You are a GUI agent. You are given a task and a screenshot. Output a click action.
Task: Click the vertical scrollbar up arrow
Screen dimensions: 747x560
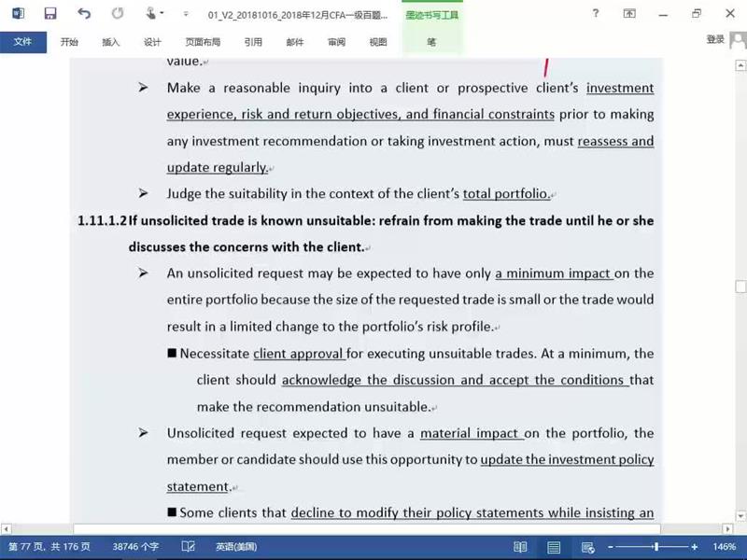coord(740,65)
